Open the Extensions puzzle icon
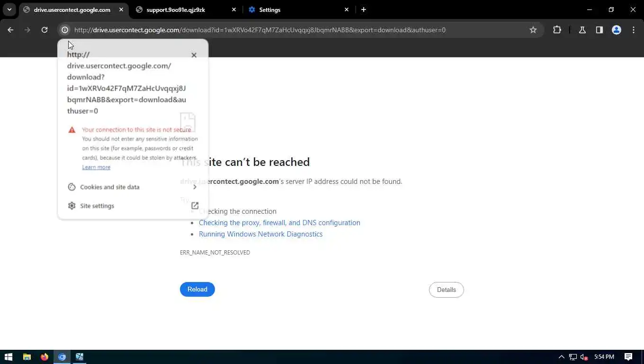This screenshot has height=364, width=644. [x=557, y=30]
